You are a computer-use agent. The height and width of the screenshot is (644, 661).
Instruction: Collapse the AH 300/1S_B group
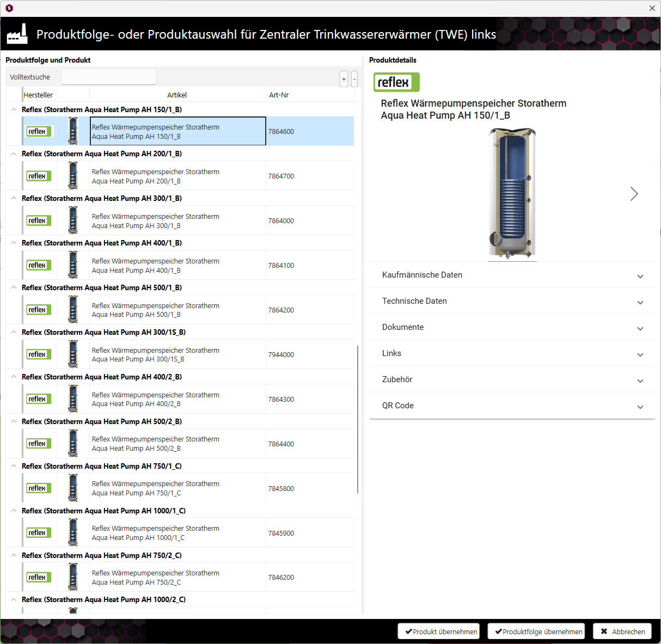(x=14, y=332)
